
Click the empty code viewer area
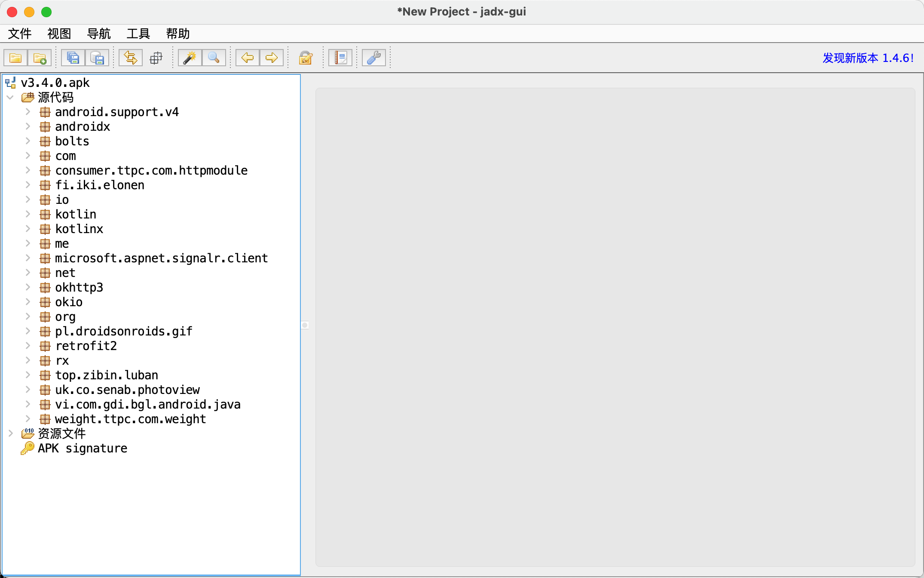click(x=615, y=327)
